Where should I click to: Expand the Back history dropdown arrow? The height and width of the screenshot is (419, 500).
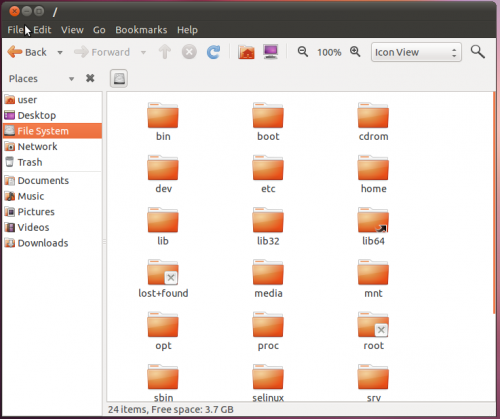click(60, 52)
